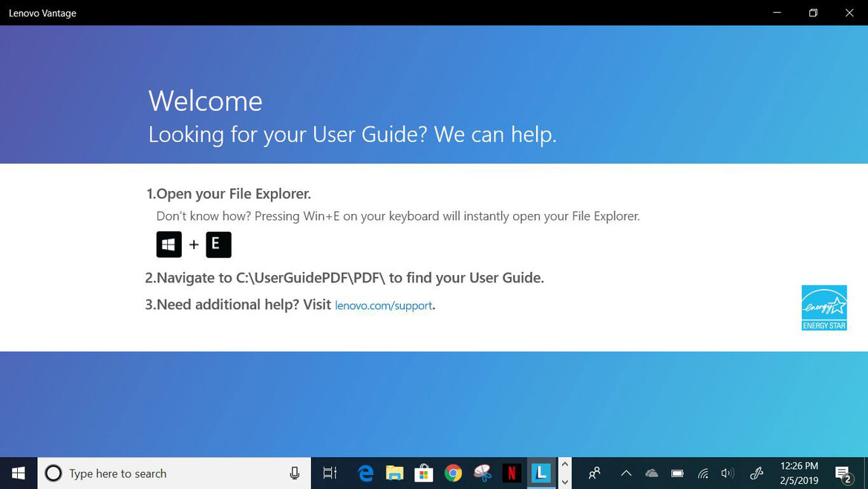Open File Explorer from the taskbar
868x489 pixels.
tap(394, 473)
